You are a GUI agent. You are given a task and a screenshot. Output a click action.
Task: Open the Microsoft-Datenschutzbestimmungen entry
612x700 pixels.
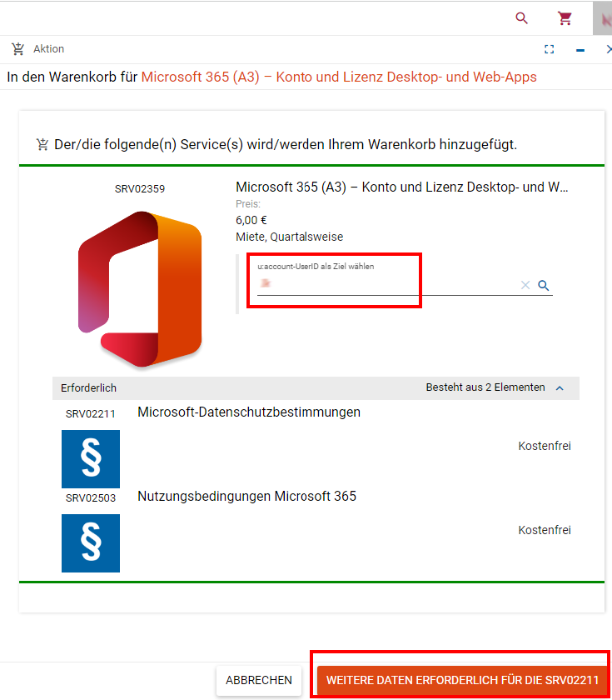point(249,412)
